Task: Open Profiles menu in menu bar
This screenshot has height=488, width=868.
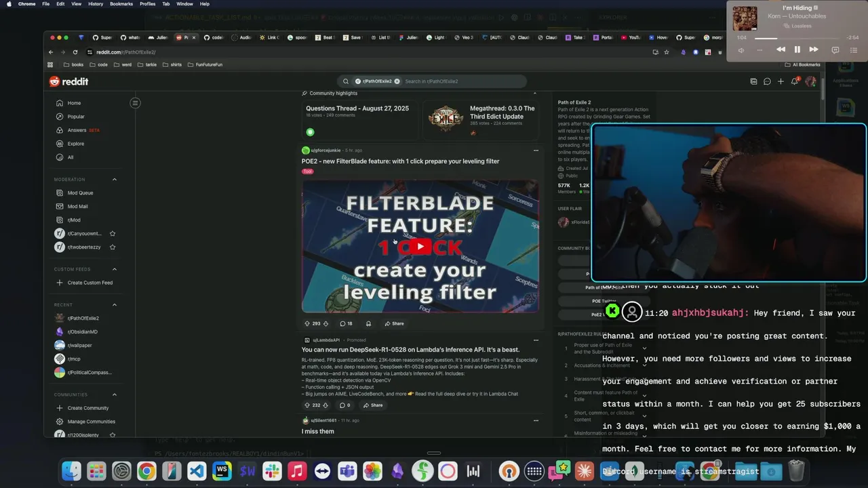Action: [x=147, y=4]
